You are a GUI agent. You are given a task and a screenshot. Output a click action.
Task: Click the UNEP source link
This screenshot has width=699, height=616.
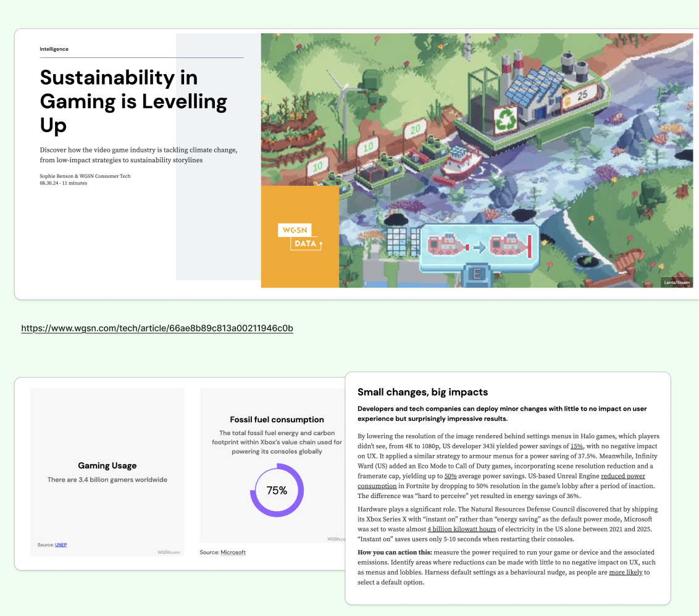tap(61, 544)
